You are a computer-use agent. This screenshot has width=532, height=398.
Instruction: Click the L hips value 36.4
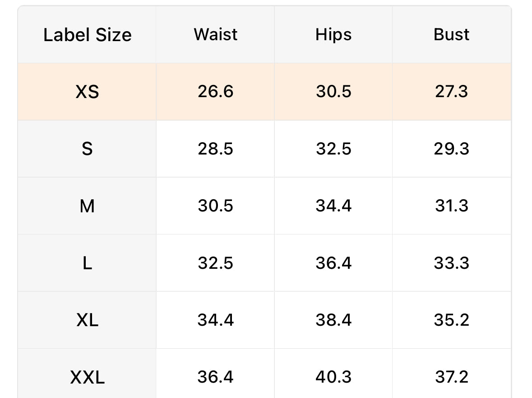(x=333, y=263)
